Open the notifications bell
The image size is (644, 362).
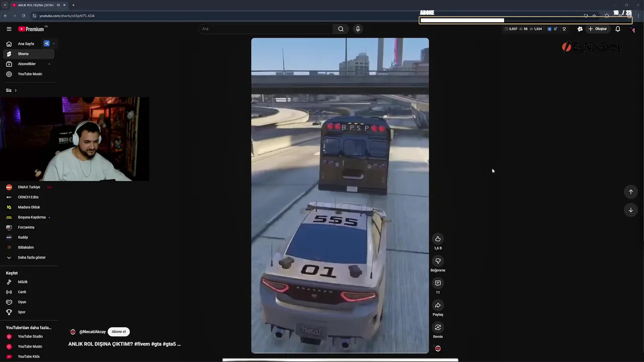pyautogui.click(x=618, y=29)
